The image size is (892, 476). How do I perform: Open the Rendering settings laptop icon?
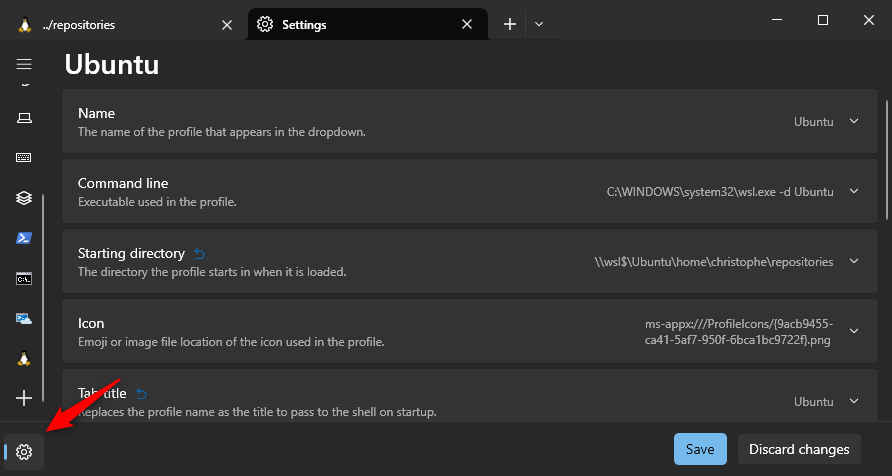pos(24,118)
